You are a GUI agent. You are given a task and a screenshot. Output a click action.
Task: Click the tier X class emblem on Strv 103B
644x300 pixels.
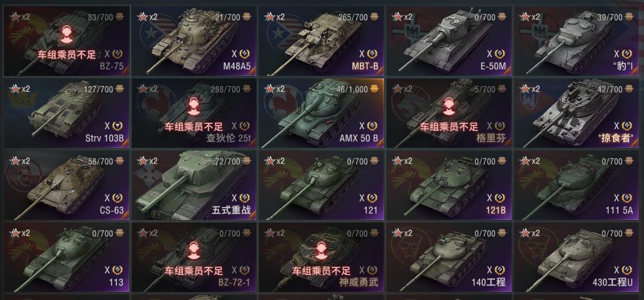coord(117,126)
